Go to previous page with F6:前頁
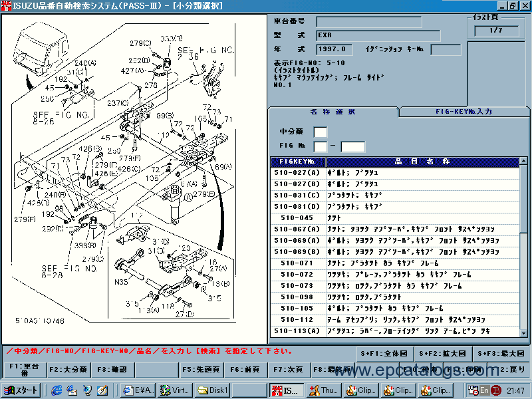 point(245,370)
